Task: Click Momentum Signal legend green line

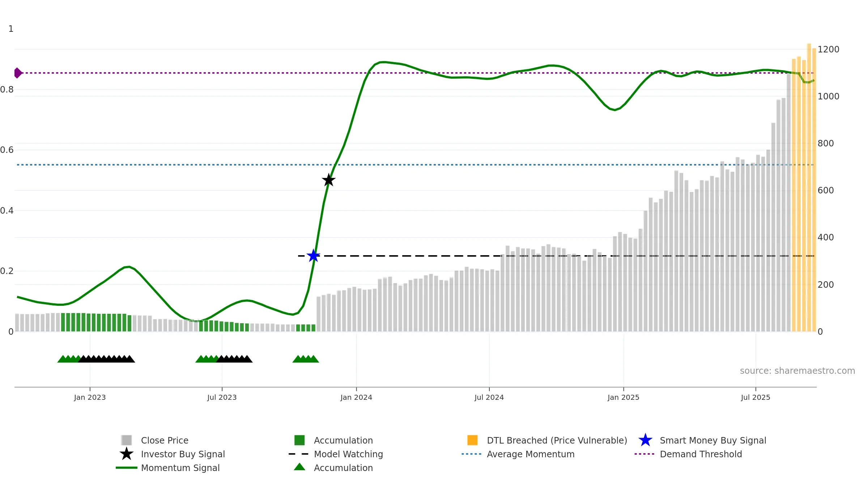Action: (127, 468)
